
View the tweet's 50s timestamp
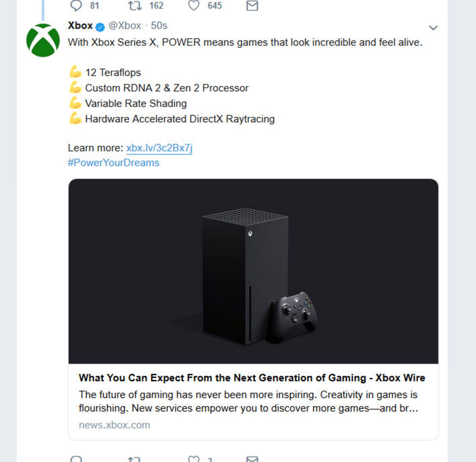(159, 26)
